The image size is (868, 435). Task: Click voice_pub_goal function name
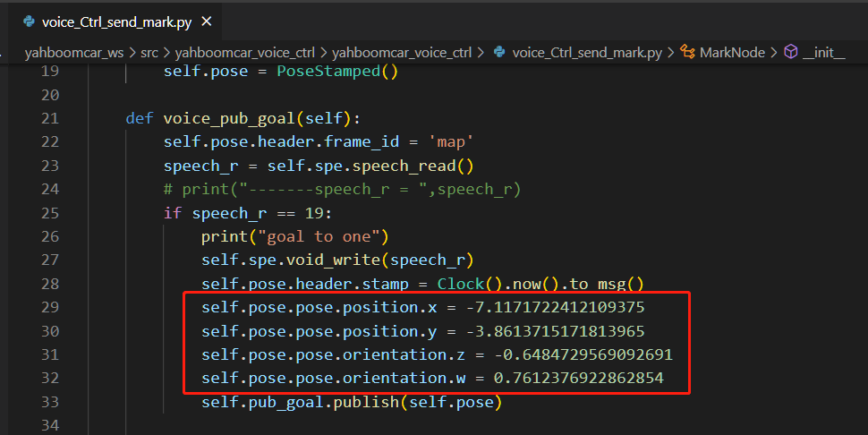[x=229, y=118]
